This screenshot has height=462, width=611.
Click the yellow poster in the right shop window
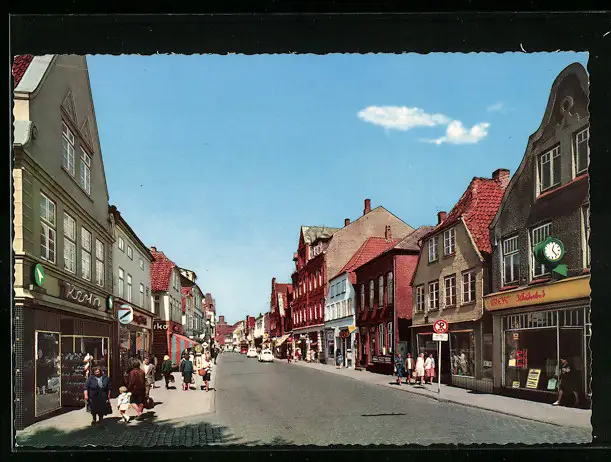click(533, 378)
